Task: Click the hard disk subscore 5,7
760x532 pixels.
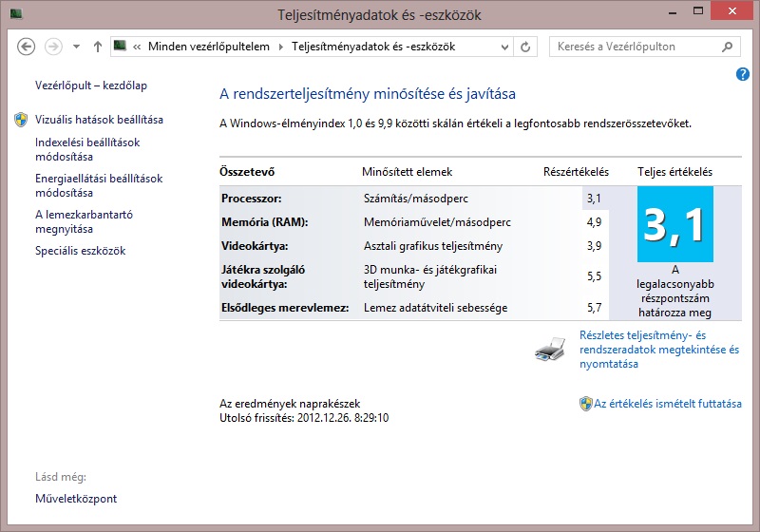Action: (x=595, y=308)
